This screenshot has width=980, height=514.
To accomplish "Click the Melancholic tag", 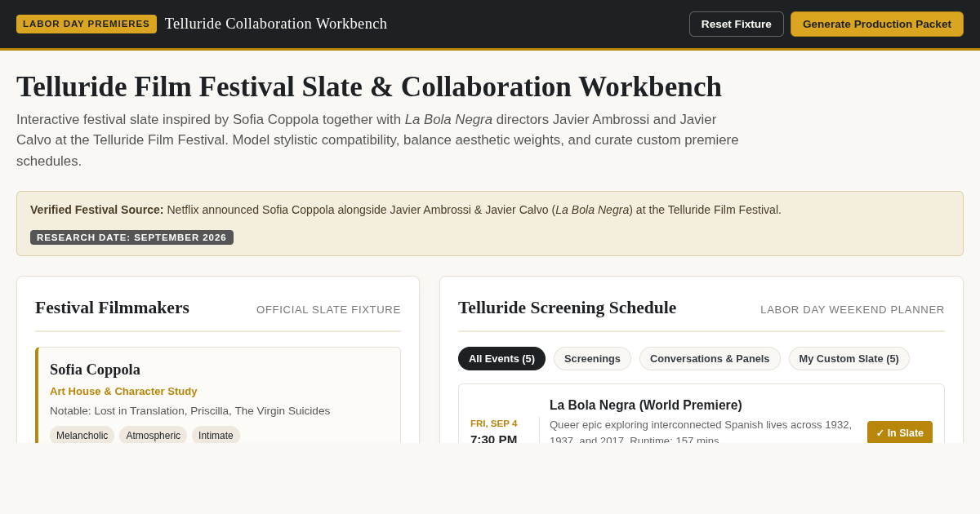I will tap(82, 435).
